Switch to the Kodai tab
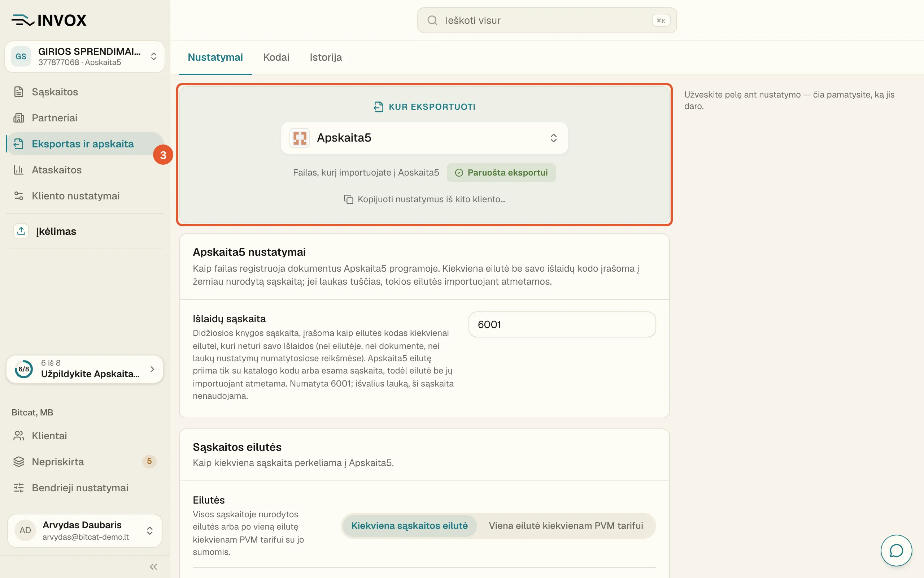This screenshot has height=578, width=924. [276, 57]
